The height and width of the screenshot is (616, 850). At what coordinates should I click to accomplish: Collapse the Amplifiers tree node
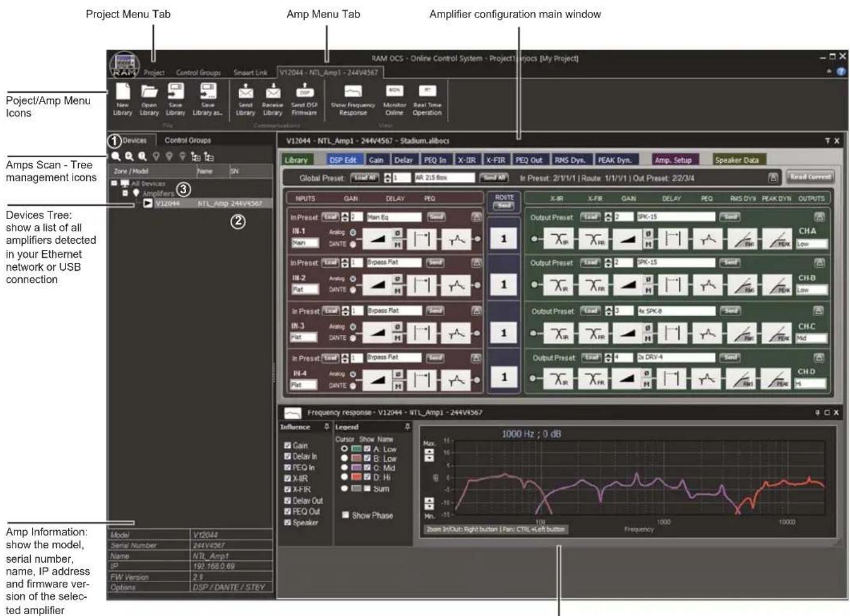pos(125,193)
